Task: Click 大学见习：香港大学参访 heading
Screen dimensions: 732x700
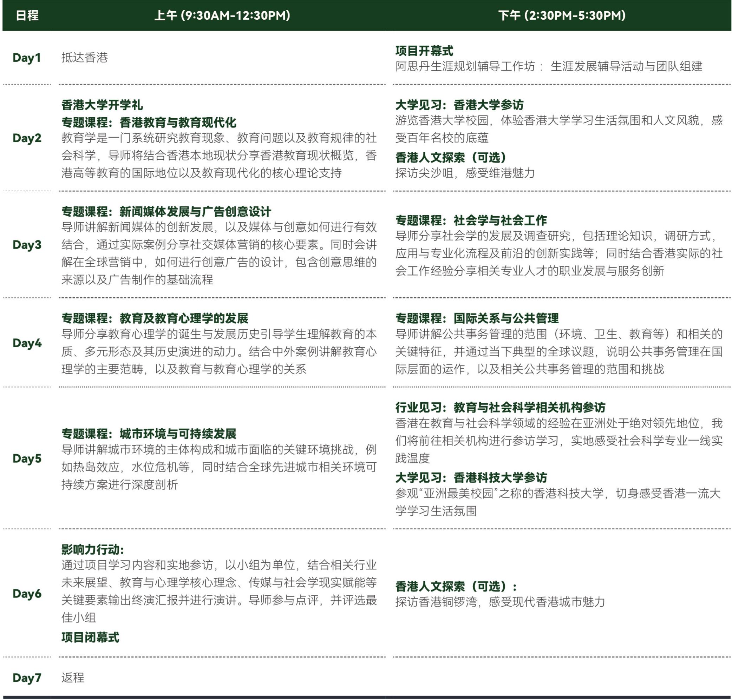Action: 459,105
